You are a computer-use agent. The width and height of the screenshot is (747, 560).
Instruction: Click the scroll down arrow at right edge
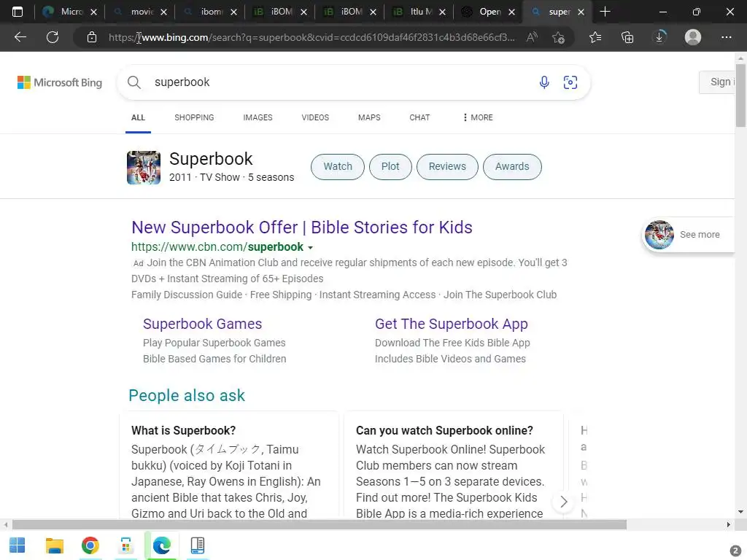tap(741, 513)
